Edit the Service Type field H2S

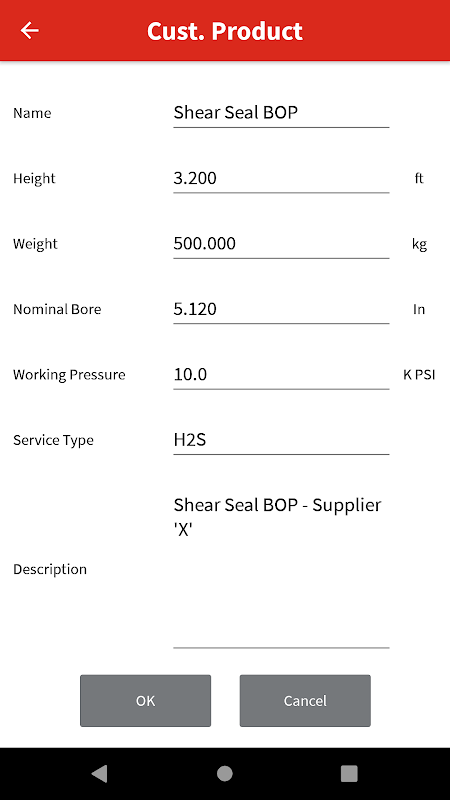(281, 440)
